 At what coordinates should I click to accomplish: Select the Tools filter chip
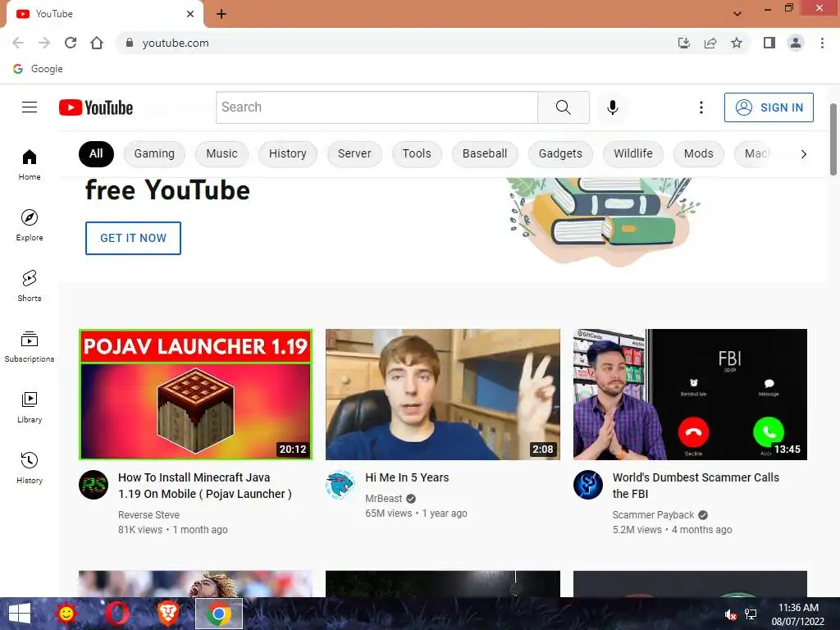click(x=417, y=153)
